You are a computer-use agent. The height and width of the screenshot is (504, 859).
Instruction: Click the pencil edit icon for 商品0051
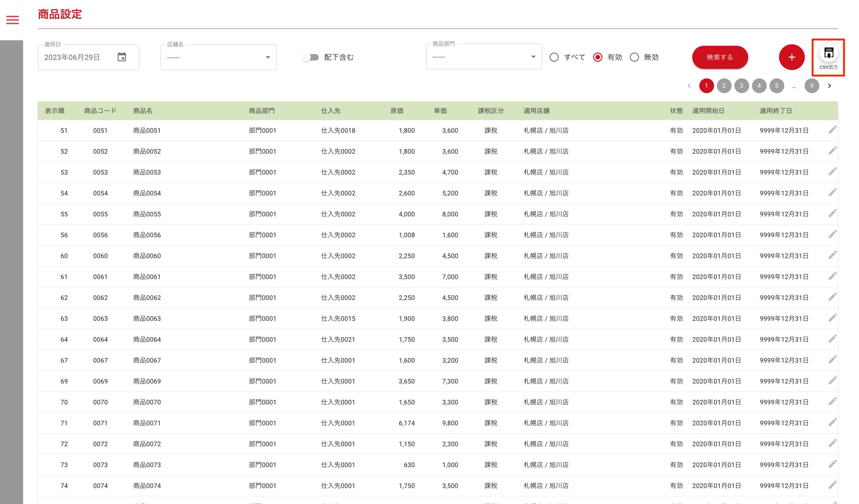[x=832, y=130]
